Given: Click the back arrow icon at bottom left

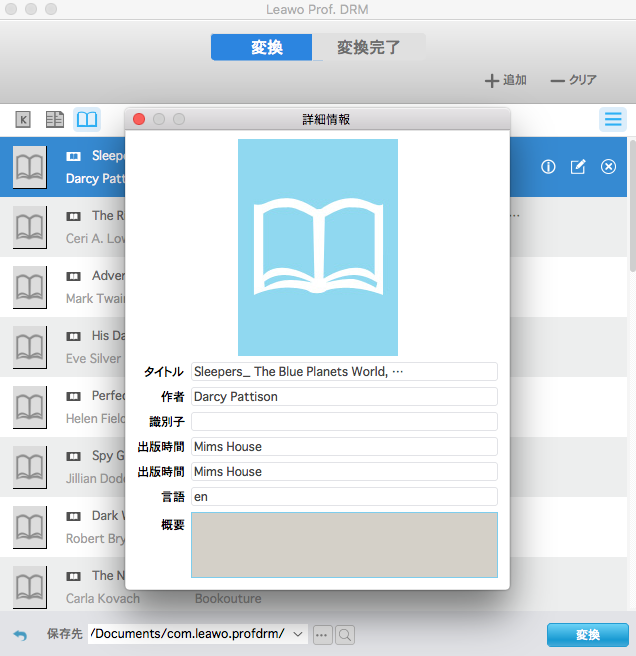Looking at the screenshot, I should click(x=20, y=635).
